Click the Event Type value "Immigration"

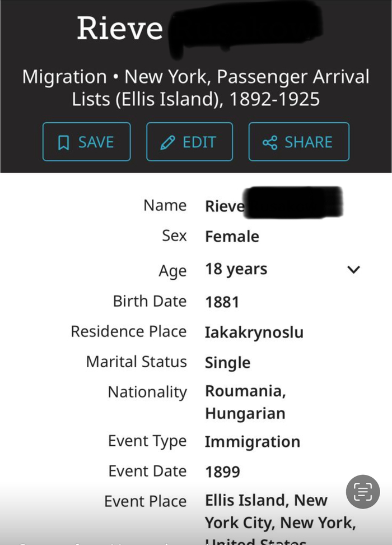252,442
